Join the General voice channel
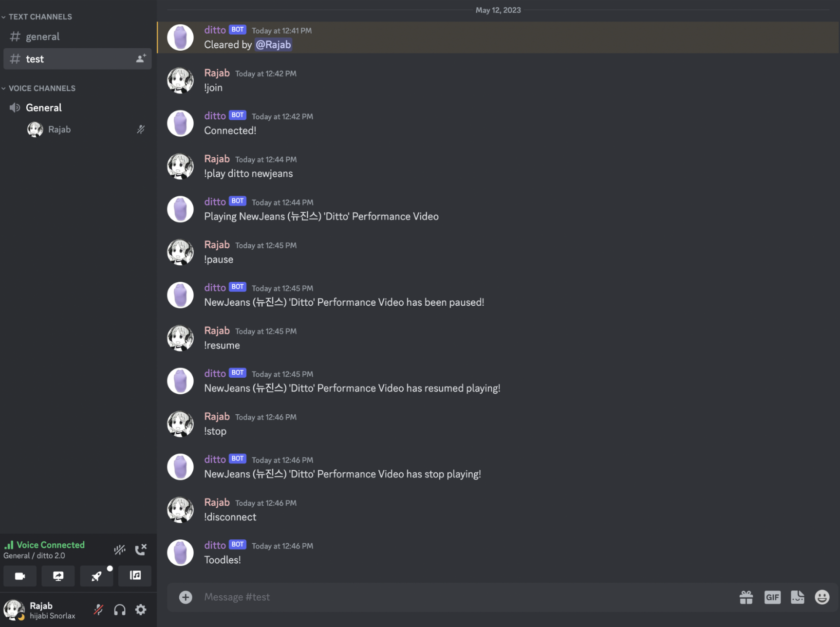 [x=77, y=108]
